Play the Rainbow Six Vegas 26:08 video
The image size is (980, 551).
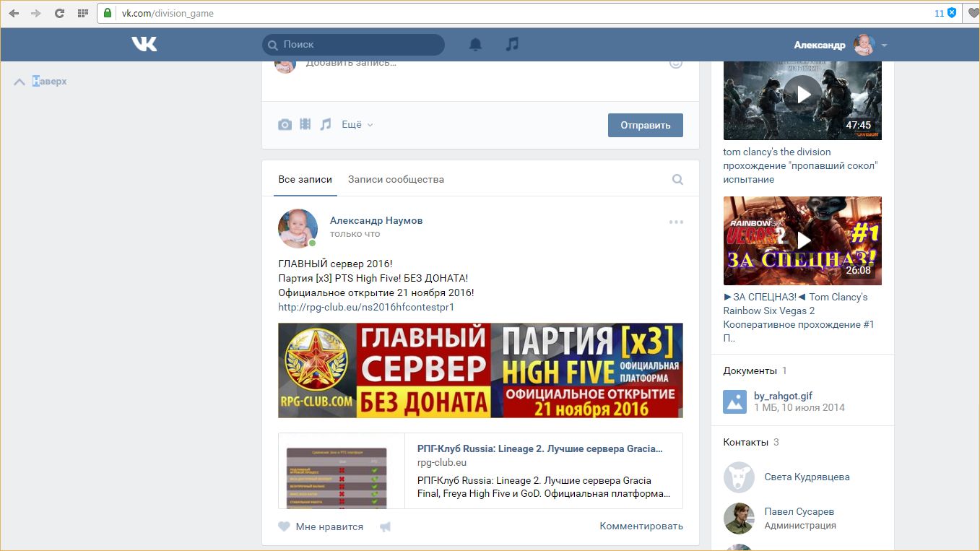(x=802, y=240)
